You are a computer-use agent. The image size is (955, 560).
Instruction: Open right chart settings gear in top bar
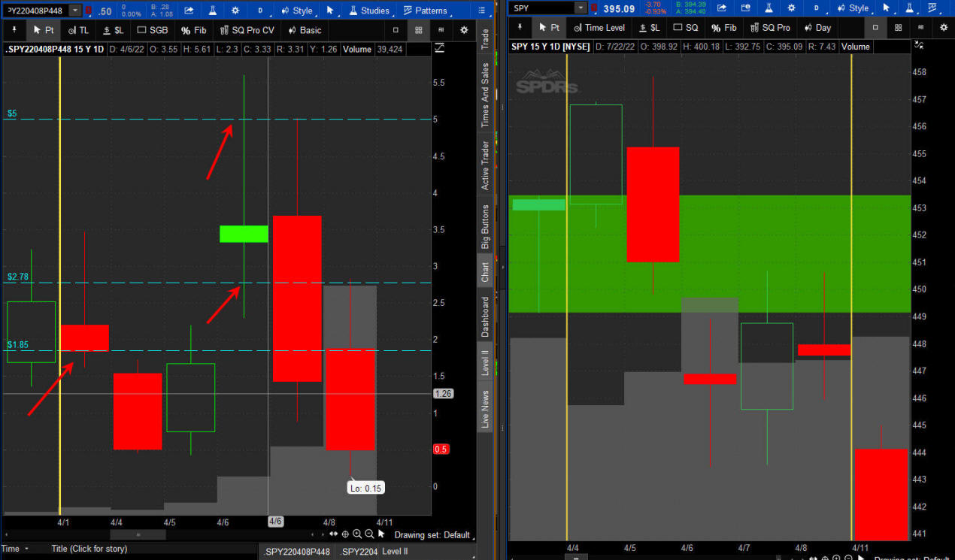tap(793, 8)
